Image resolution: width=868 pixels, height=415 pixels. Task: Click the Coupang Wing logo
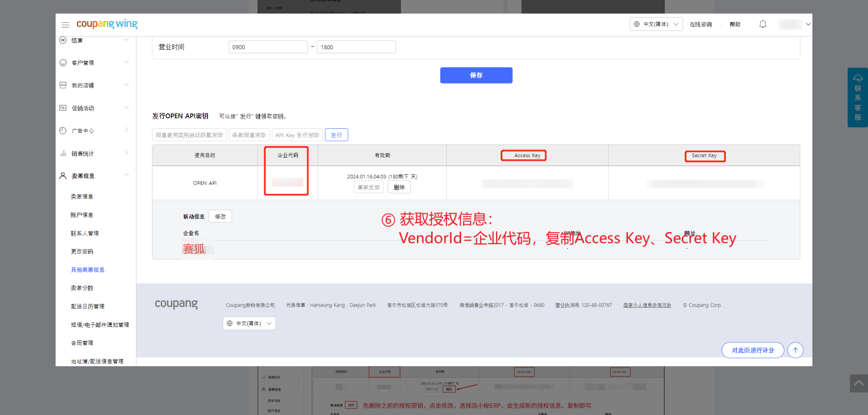107,24
